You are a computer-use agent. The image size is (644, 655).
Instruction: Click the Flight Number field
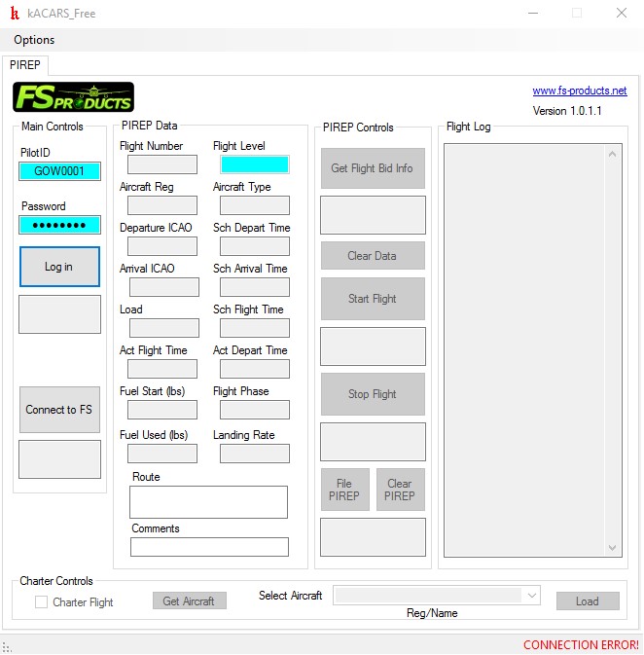pos(162,164)
